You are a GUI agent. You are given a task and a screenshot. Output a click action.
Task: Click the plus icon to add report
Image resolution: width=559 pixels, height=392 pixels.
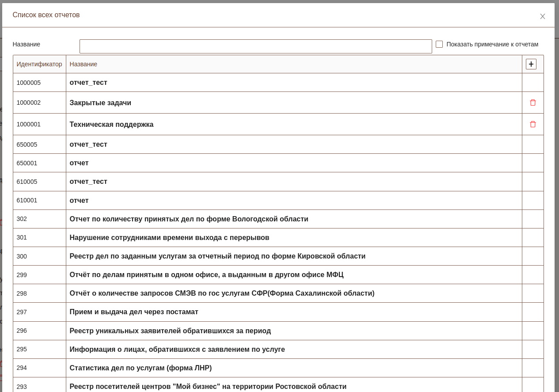point(531,64)
